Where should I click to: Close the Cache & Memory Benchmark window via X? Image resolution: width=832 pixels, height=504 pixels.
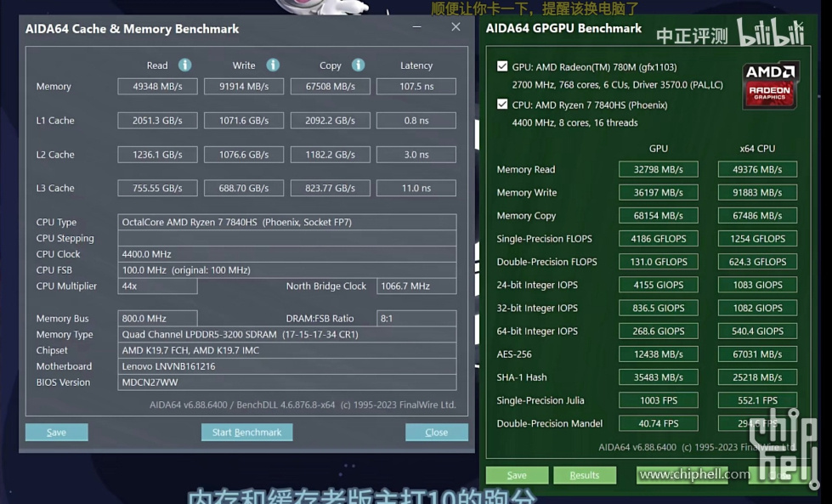456,27
